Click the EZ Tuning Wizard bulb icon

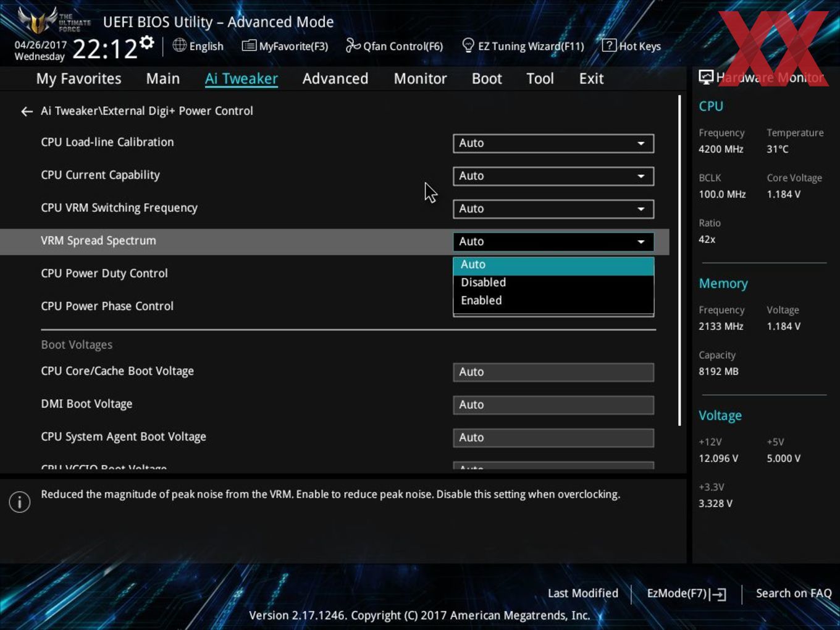tap(468, 45)
